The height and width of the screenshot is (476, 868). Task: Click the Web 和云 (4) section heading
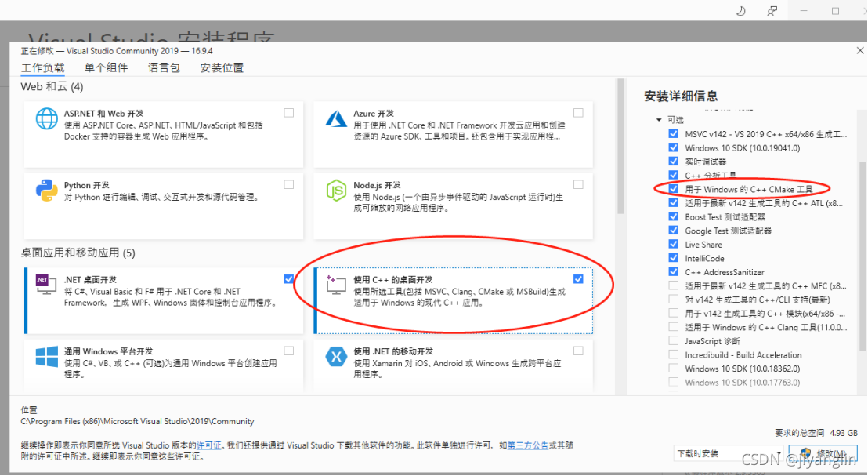click(52, 87)
